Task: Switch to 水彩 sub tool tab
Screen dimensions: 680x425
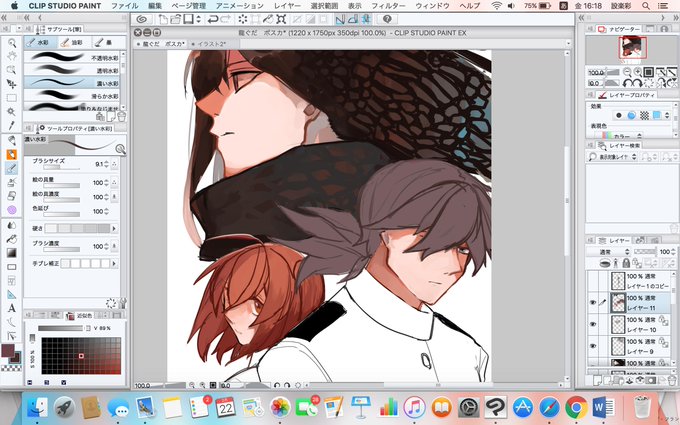Action: click(x=40, y=42)
